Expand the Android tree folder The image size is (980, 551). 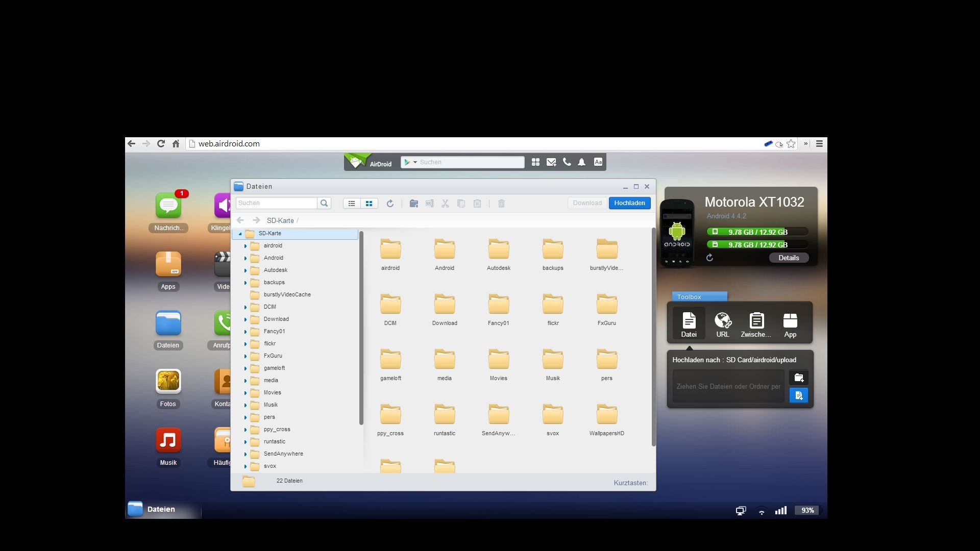245,258
